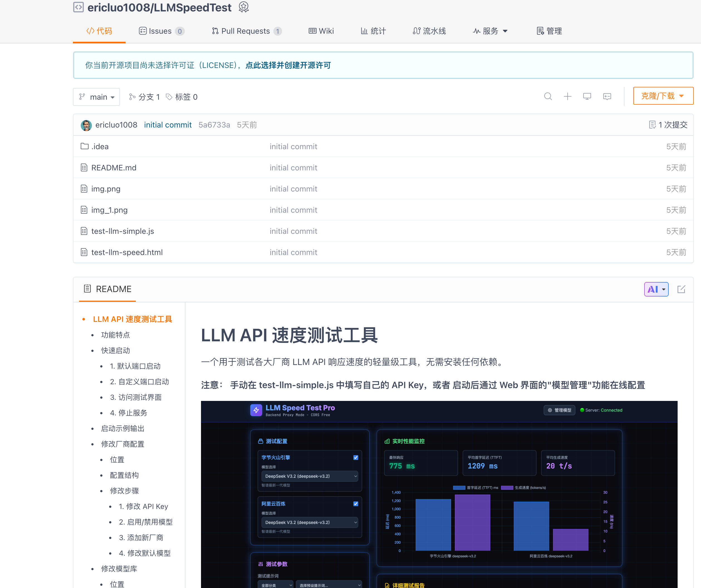The height and width of the screenshot is (588, 701).
Task: Jump to 1. 修改 API Key section
Action: coord(144,506)
